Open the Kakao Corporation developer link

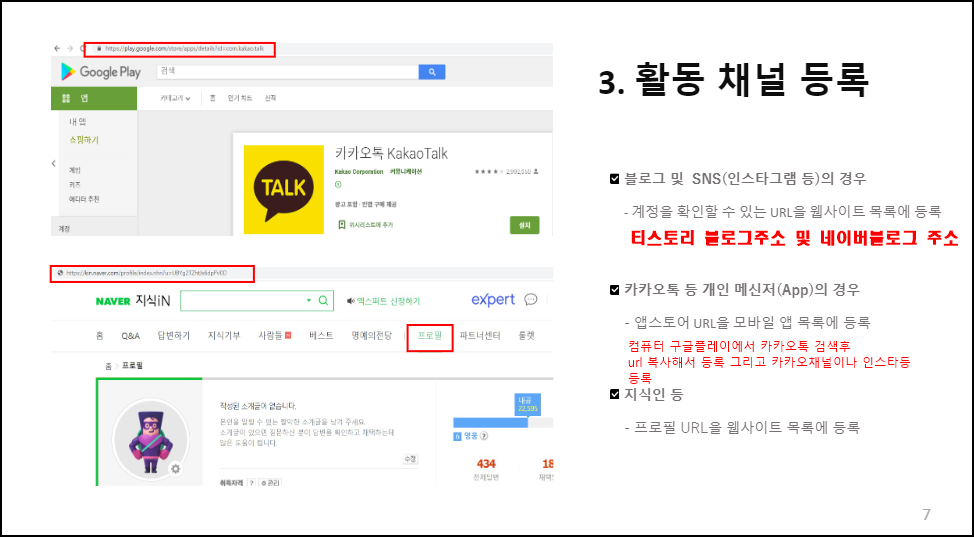(x=358, y=172)
